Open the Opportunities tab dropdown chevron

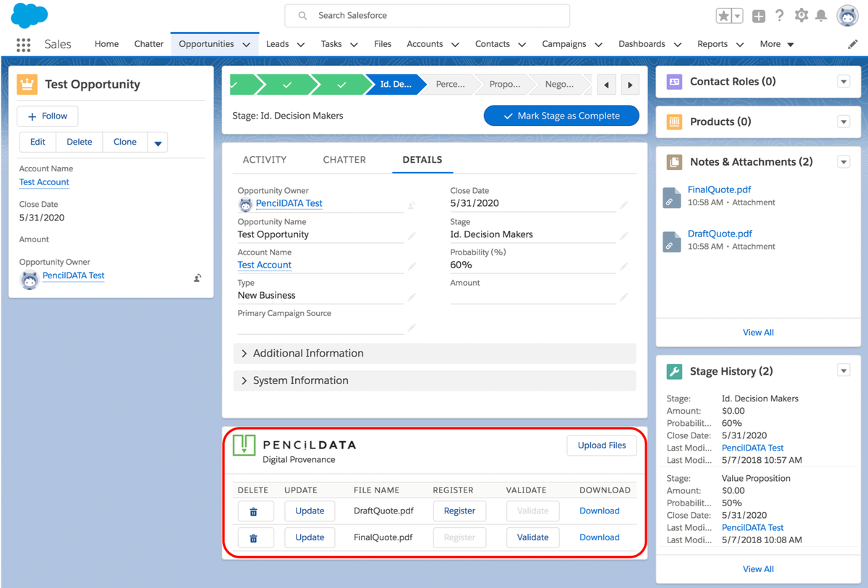[247, 45]
